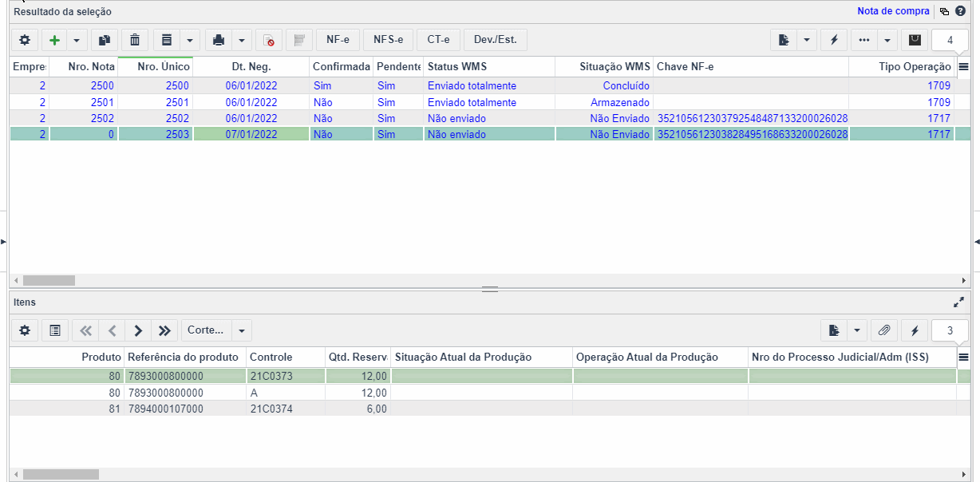
Task: Expand the Corte... dropdown arrow
Action: pyautogui.click(x=242, y=330)
